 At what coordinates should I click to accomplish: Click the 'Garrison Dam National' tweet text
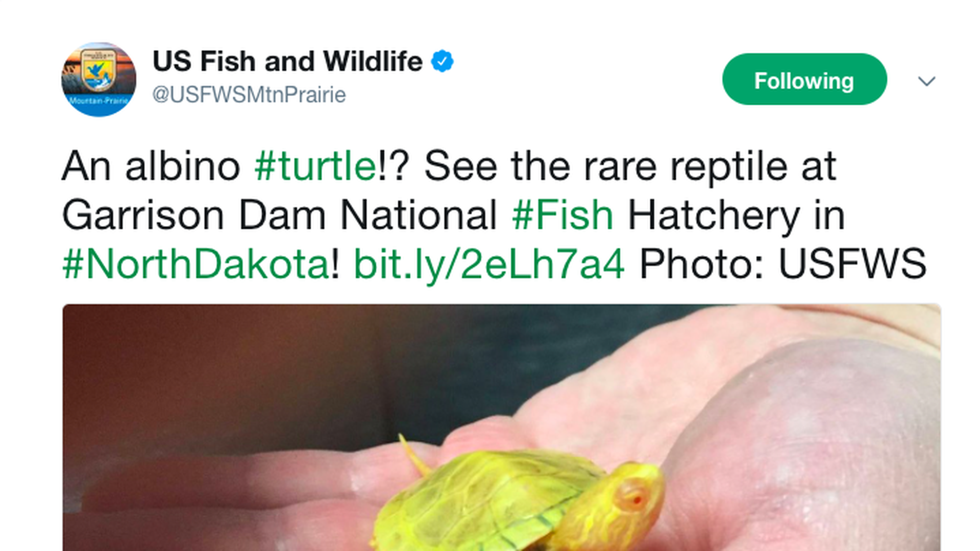(280, 215)
